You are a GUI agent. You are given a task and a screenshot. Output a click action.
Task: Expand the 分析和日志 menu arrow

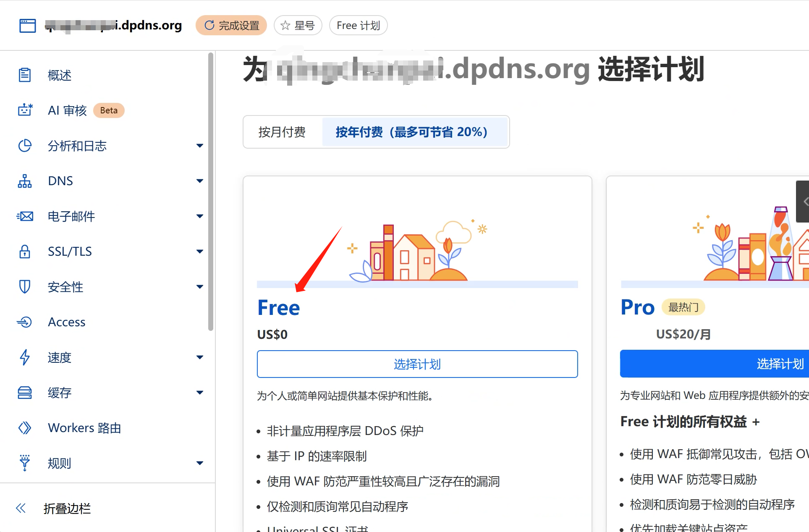tap(200, 146)
